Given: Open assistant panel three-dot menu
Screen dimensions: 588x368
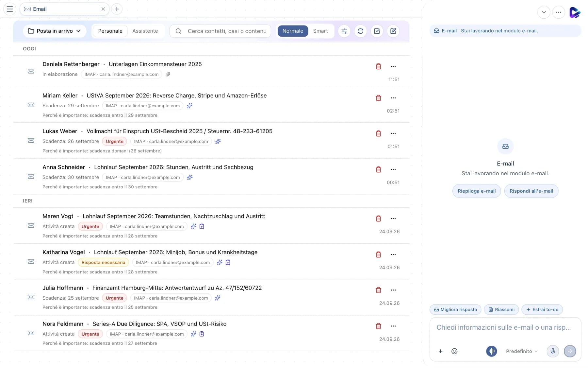Looking at the screenshot, I should (559, 12).
